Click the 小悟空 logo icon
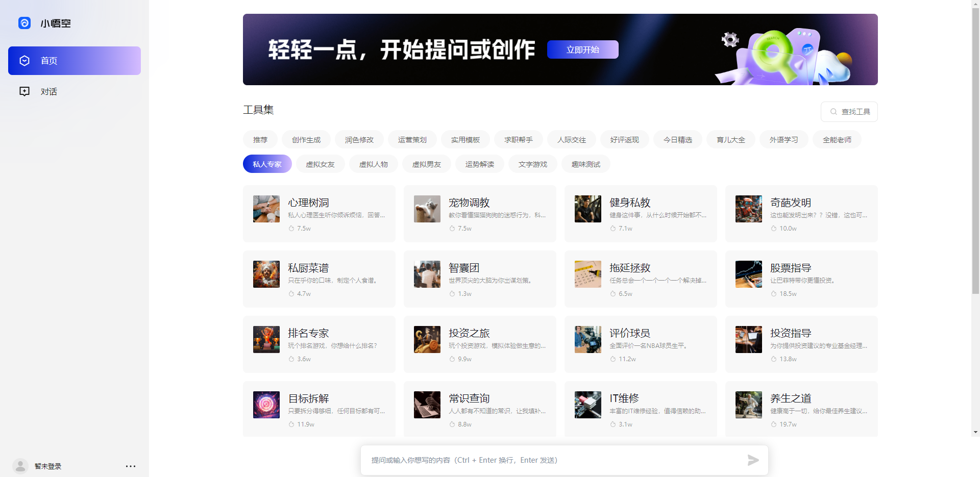 click(24, 23)
